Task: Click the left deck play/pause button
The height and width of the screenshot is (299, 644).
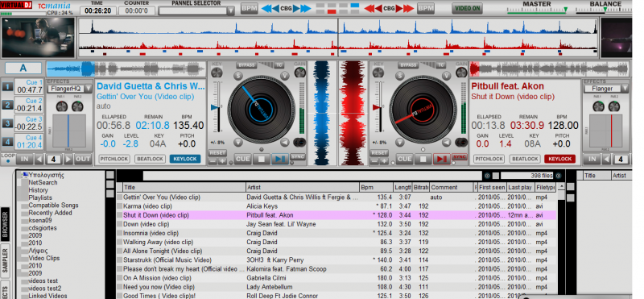Action: click(x=279, y=159)
